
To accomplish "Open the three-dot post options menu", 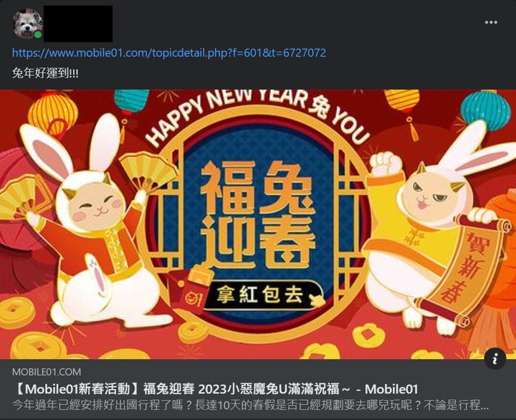I will coord(491,22).
